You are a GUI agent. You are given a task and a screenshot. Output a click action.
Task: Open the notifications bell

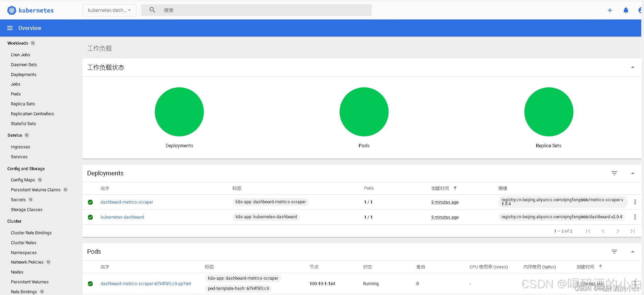click(x=626, y=10)
